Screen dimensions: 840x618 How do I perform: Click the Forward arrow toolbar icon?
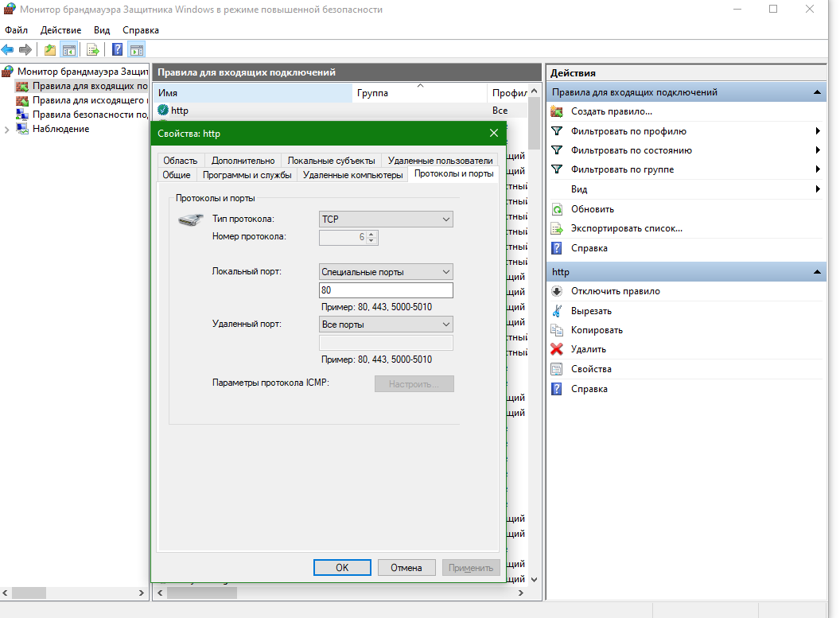25,50
